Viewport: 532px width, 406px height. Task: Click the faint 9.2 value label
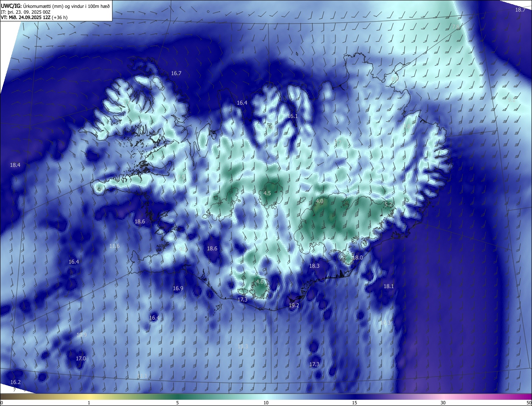point(512,100)
